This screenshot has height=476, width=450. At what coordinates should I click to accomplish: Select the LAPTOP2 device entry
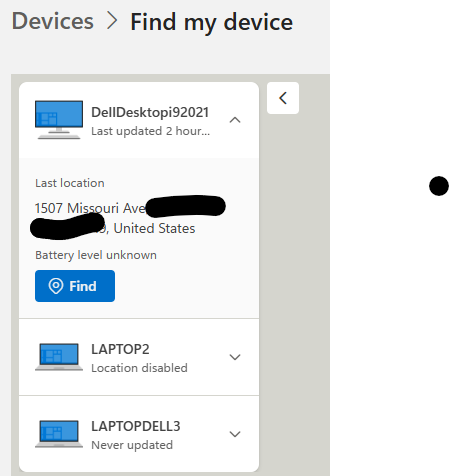139,357
